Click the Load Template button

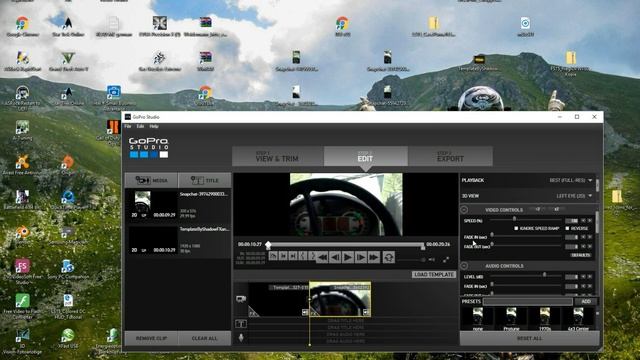coord(433,274)
